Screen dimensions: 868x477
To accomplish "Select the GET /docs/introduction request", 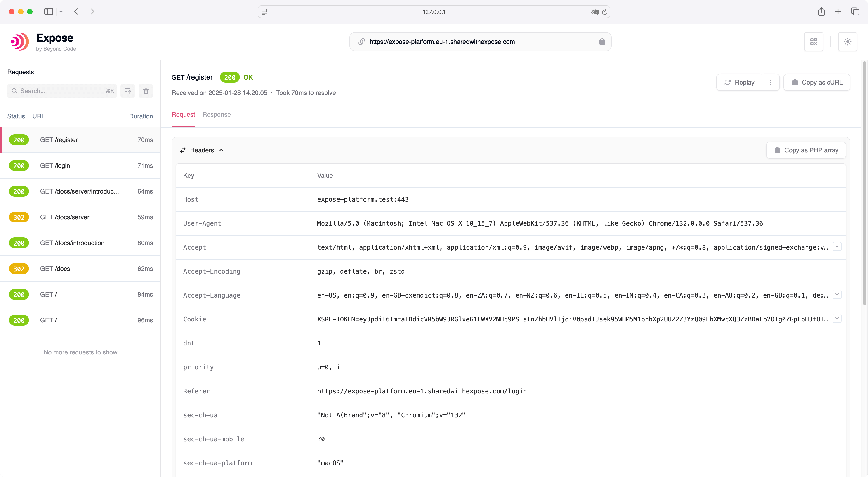I will click(80, 243).
